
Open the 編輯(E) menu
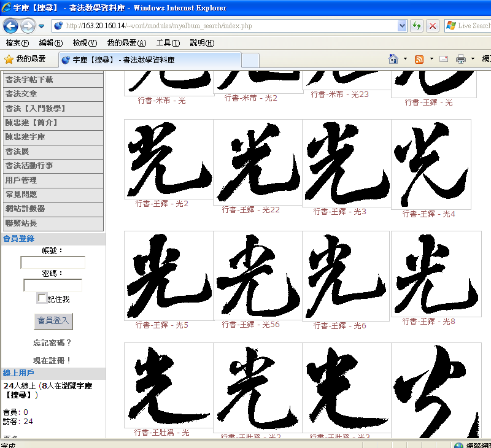pyautogui.click(x=51, y=43)
